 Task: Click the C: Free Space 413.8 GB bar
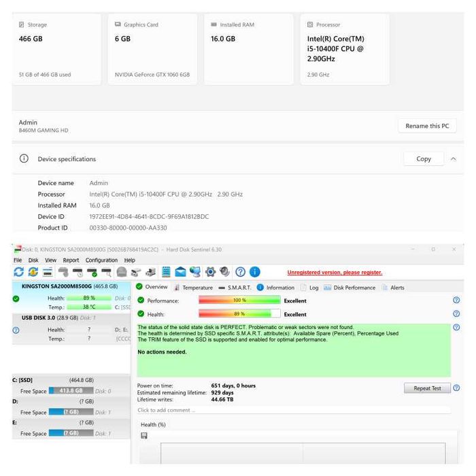71,390
